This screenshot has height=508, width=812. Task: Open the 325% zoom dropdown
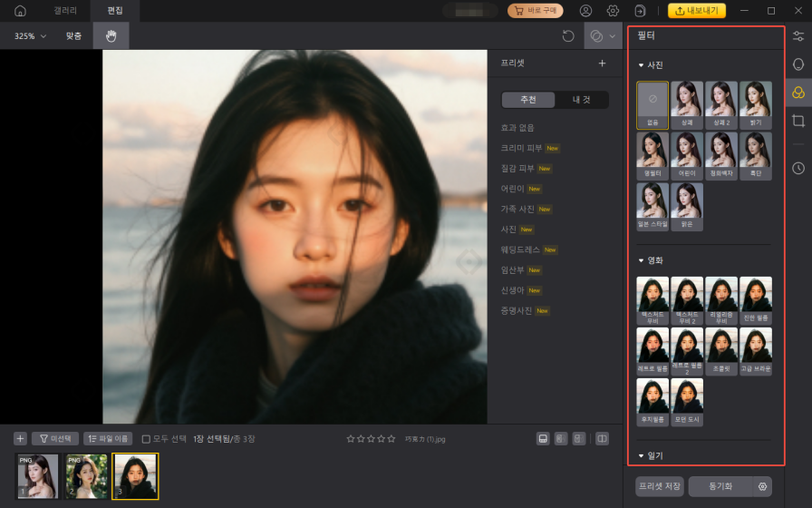coord(30,36)
